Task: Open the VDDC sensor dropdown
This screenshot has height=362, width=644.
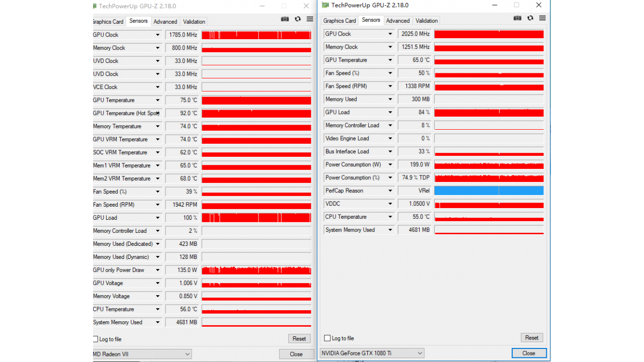Action: [x=390, y=204]
